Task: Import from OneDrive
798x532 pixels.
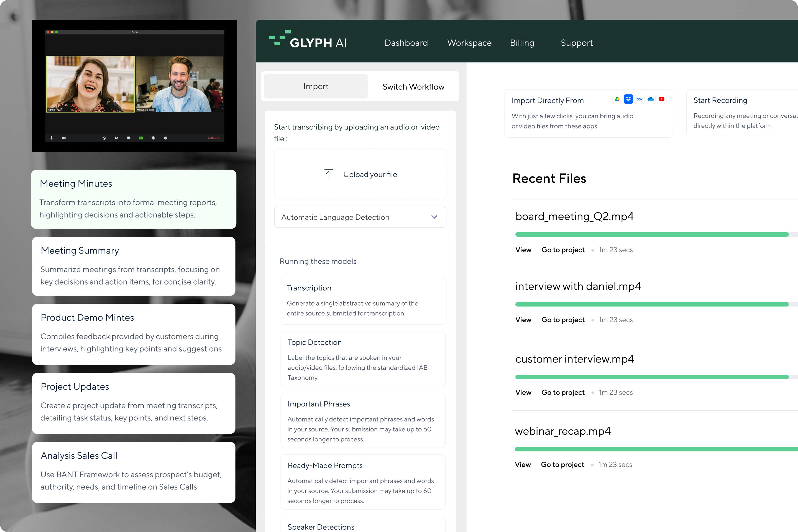Action: (651, 99)
